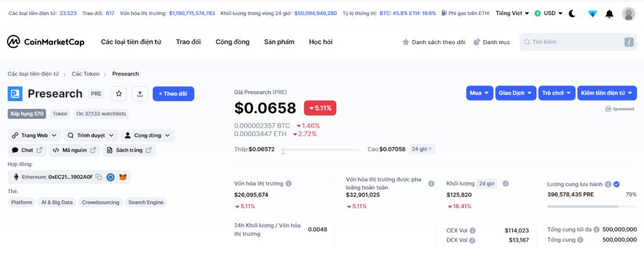Click the + Theo dõi button
The image size is (644, 256).
tap(173, 94)
